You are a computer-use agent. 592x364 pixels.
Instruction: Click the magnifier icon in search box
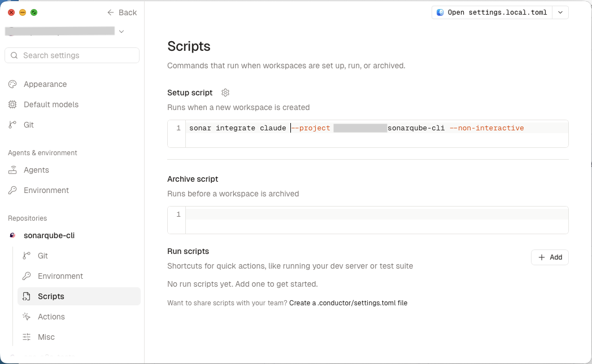pos(14,55)
